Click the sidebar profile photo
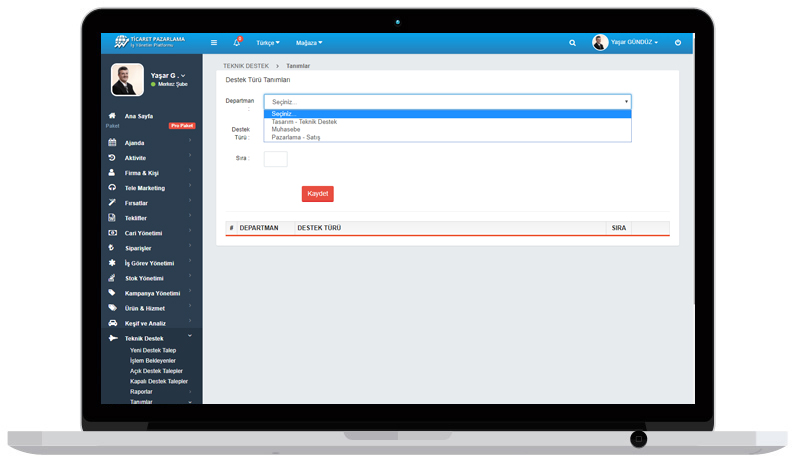The width and height of the screenshot is (800, 463). click(127, 80)
